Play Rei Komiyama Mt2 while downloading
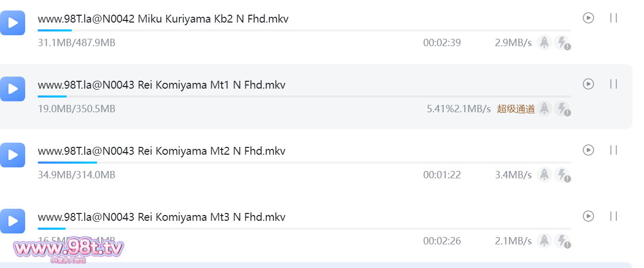This screenshot has width=644, height=268. [x=588, y=150]
